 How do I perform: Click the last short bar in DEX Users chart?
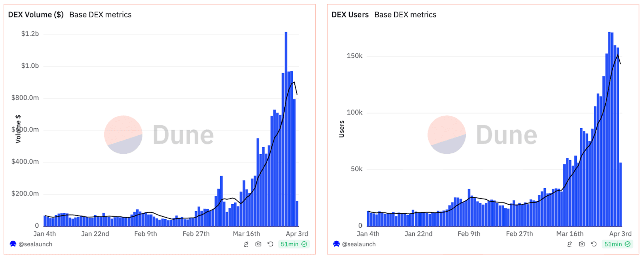pyautogui.click(x=621, y=194)
